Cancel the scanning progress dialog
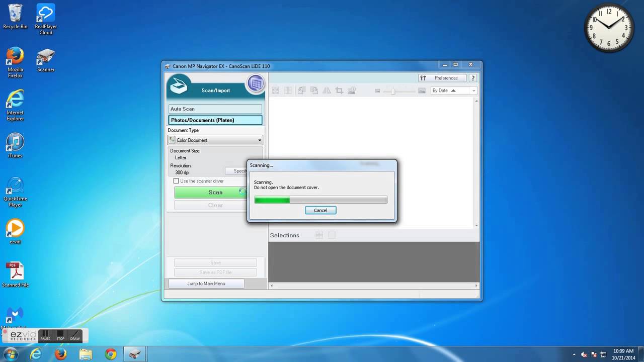 (320, 210)
